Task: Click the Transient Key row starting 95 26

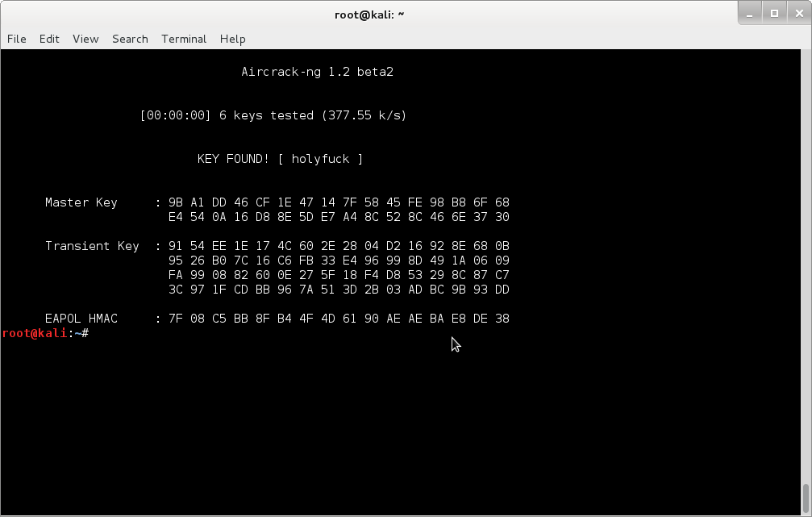Action: [x=339, y=261]
